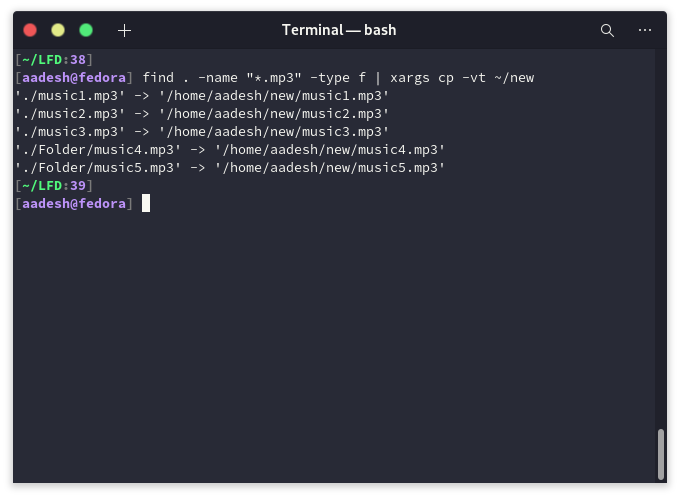
Task: Click the search magnifier icon
Action: click(607, 30)
